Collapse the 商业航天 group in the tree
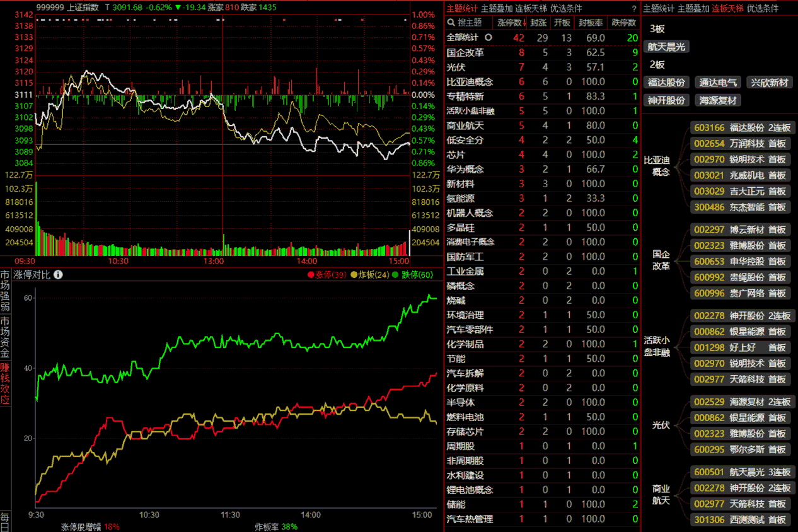The width and height of the screenshot is (798, 532). [661, 495]
